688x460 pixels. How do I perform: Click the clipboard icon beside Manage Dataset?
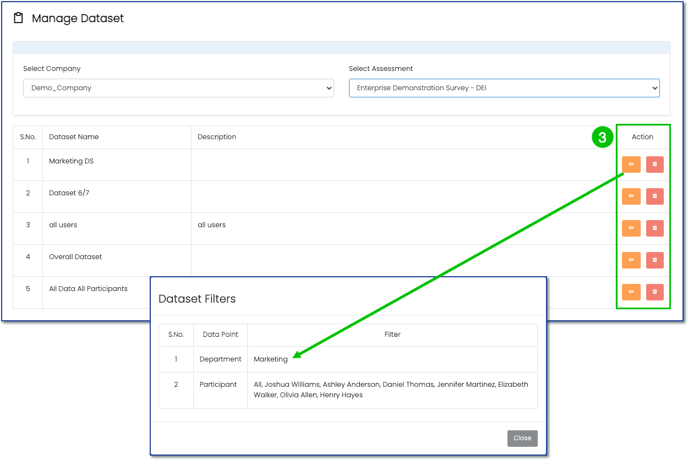point(18,18)
